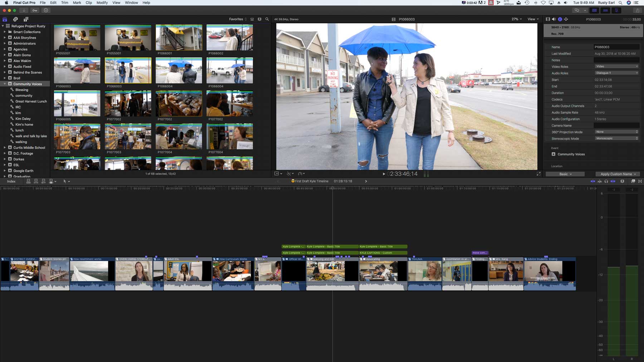The height and width of the screenshot is (362, 644).
Task: Play the viewer clip
Action: coord(384,174)
